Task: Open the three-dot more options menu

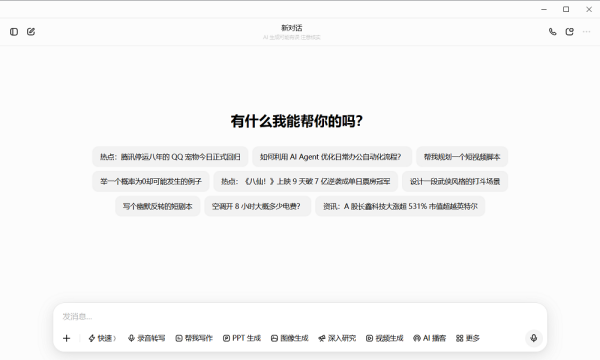Action: 587,32
